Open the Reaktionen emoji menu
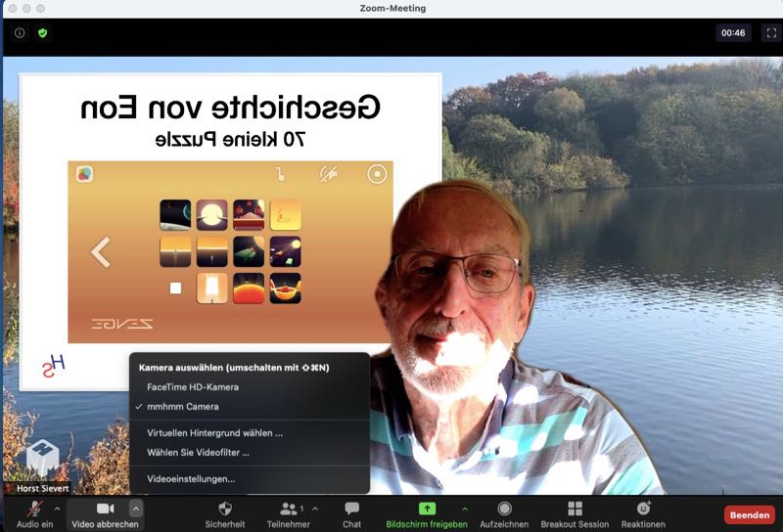Image resolution: width=783 pixels, height=532 pixels. click(x=643, y=509)
